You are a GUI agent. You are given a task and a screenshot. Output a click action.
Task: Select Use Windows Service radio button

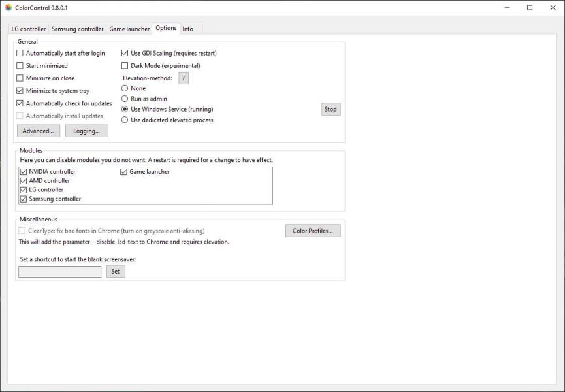pos(167,109)
